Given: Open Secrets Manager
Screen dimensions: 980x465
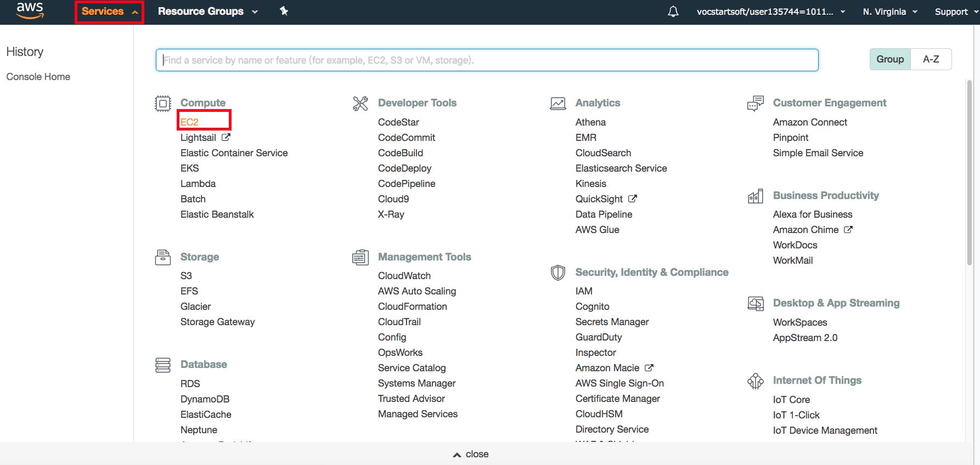Looking at the screenshot, I should point(612,322).
